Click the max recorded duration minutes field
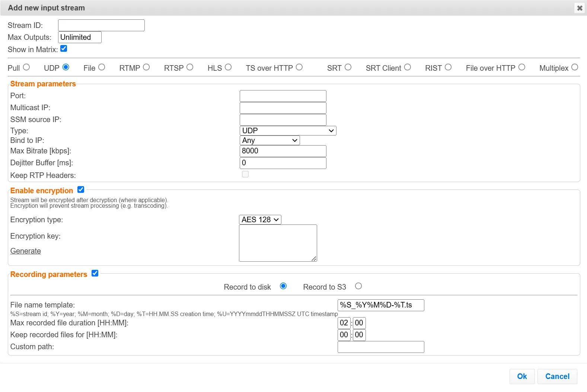Viewport: 587px width, 392px height. coord(359,323)
